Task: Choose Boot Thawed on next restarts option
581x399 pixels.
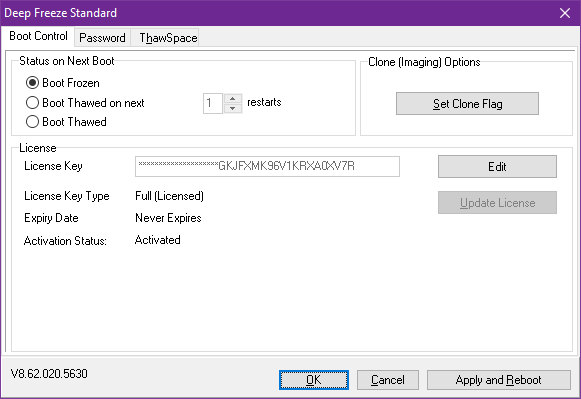Action: point(32,103)
